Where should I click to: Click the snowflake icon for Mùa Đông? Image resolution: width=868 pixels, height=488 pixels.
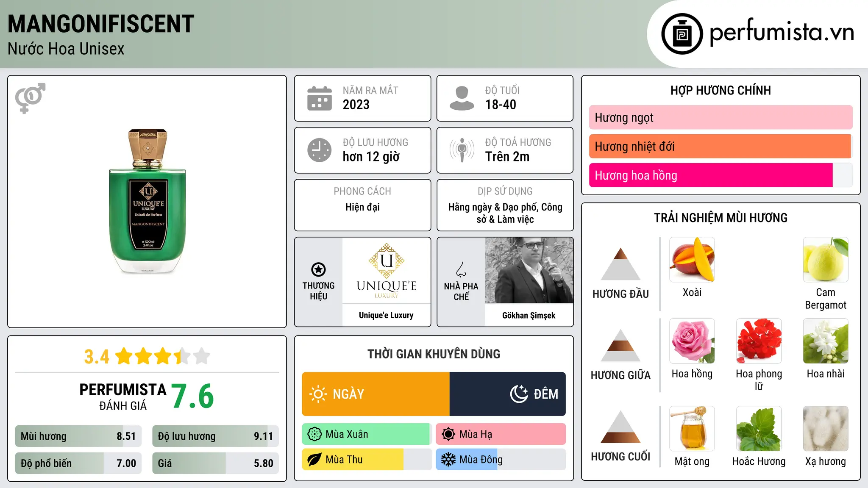(448, 460)
